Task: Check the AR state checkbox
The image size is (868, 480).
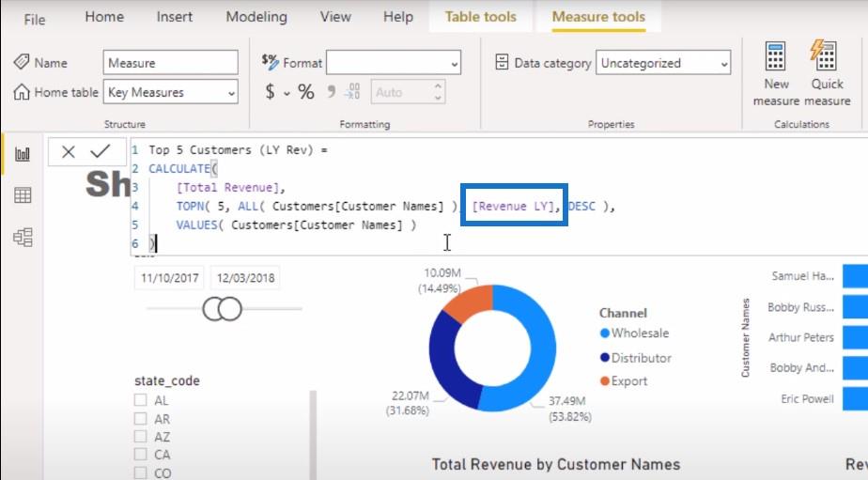Action: pos(141,419)
